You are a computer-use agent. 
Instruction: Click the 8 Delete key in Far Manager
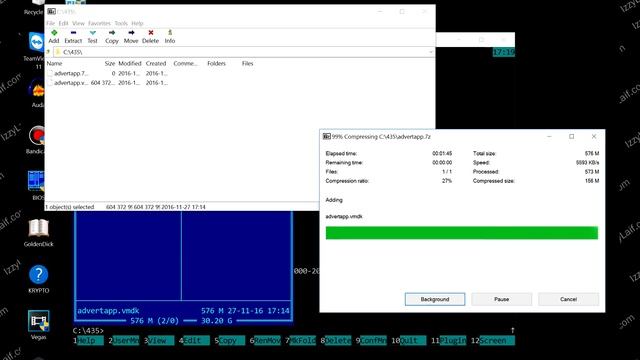tap(336, 340)
